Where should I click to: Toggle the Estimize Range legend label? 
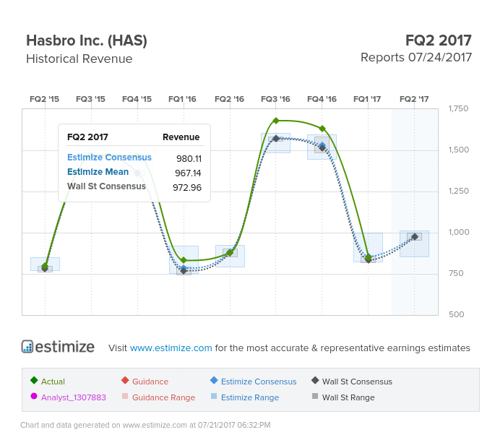pos(250,397)
